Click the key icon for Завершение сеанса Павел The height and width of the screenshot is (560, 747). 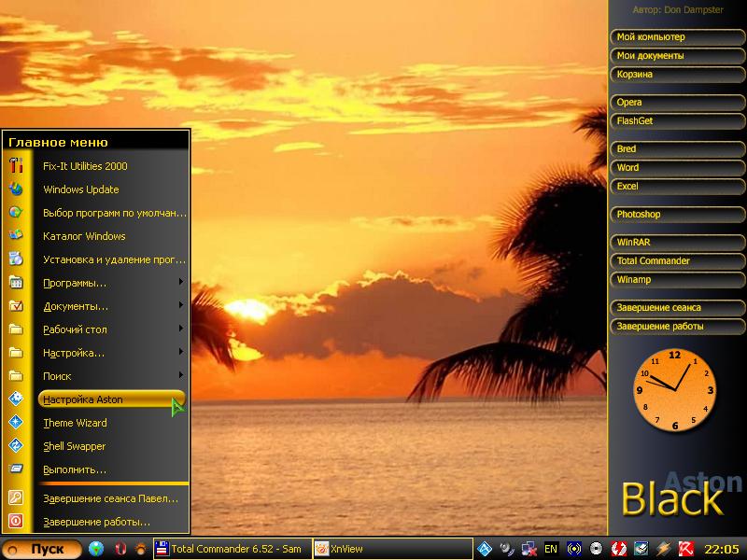(x=16, y=498)
